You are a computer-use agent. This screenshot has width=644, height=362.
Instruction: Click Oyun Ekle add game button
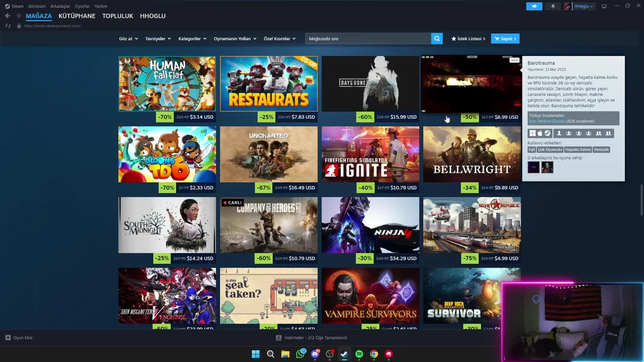coord(19,338)
